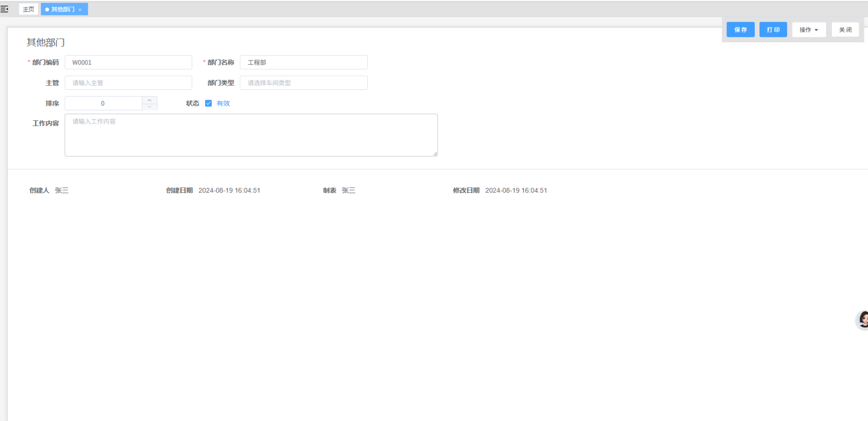Expand the 部门类型 selection box
Viewport: 868px width, 421px height.
303,83
